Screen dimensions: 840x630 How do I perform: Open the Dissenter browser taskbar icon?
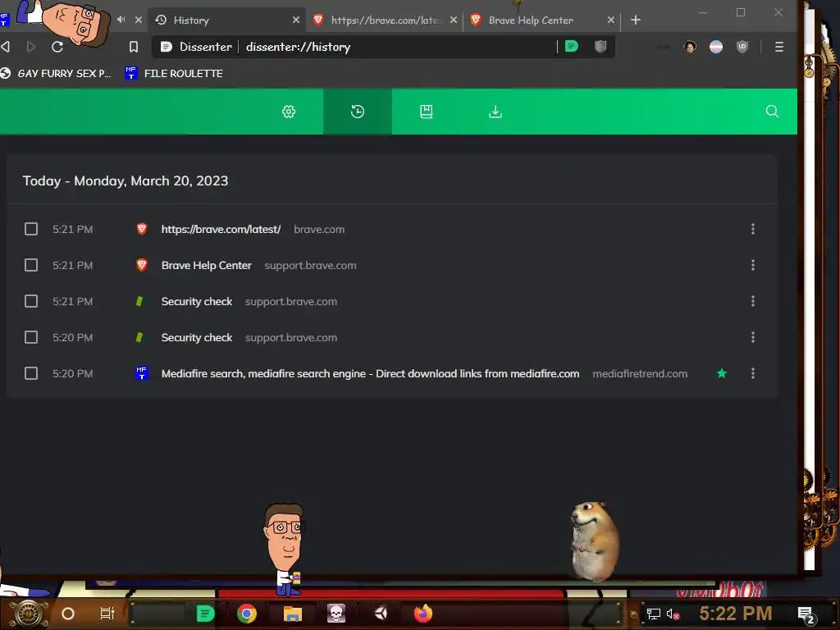[x=205, y=614]
